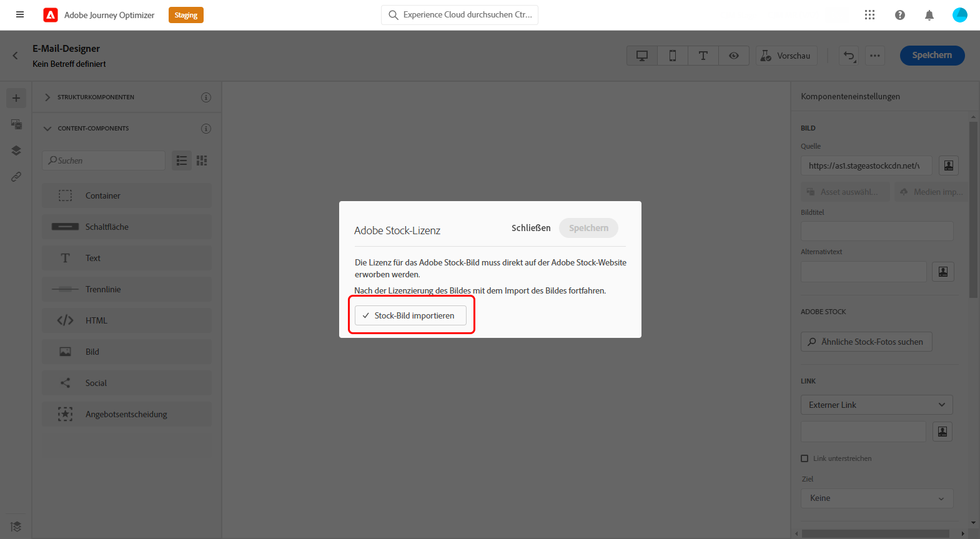Open personalization for the Quelle field

point(949,166)
